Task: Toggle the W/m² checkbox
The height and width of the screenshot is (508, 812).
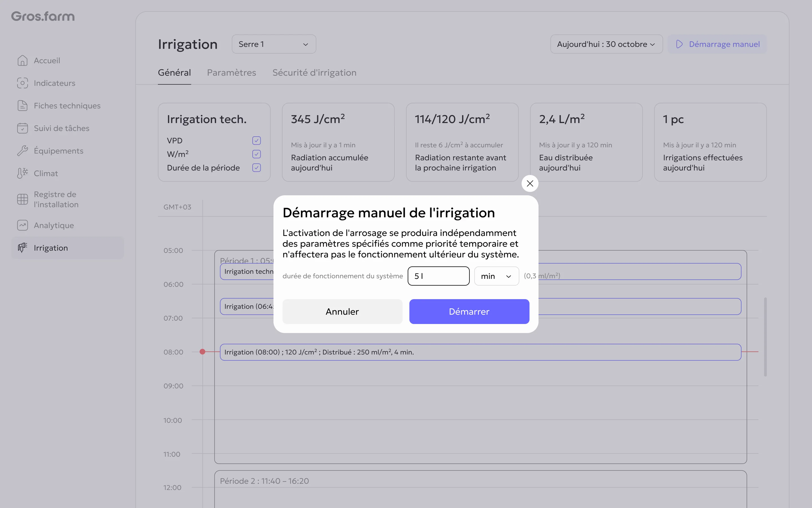Action: coord(256,154)
